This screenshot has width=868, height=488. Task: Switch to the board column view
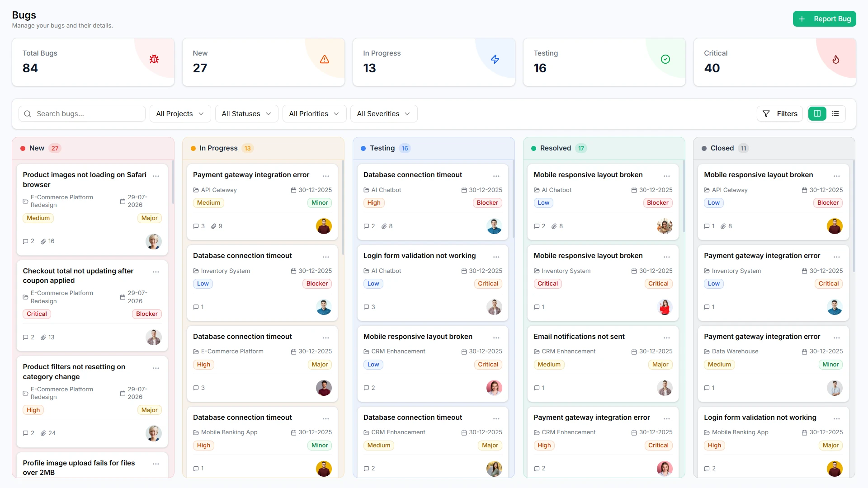(817, 114)
